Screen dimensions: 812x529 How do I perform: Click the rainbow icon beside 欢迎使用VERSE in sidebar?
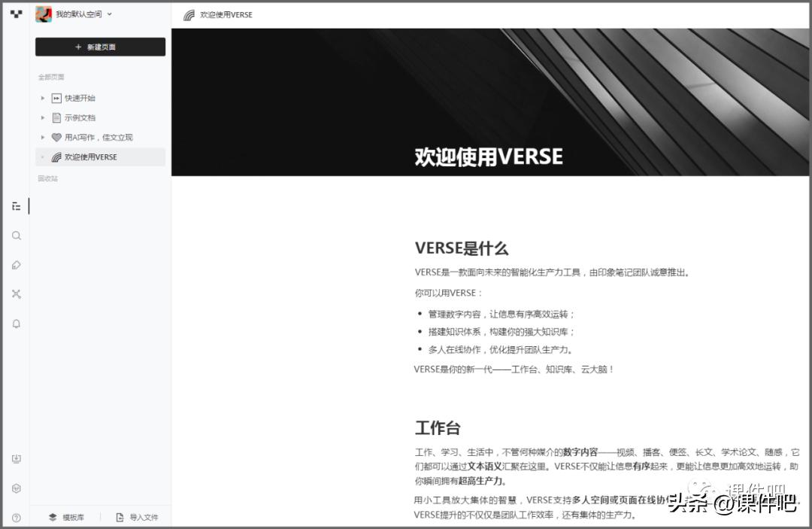(56, 157)
